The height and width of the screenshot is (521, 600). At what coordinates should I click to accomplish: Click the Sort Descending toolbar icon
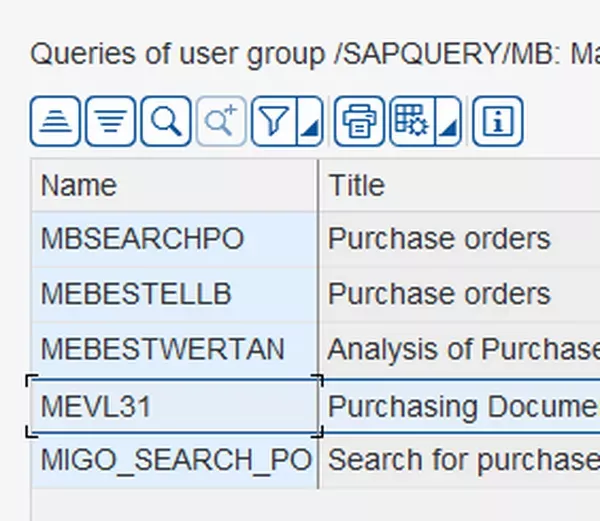[110, 121]
